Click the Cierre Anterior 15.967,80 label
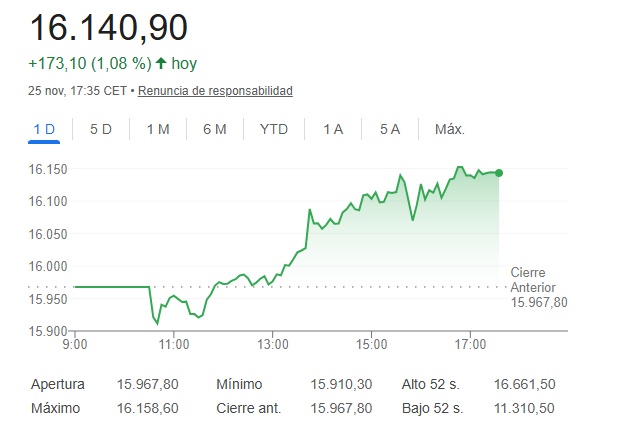The image size is (620, 435). coord(538,287)
